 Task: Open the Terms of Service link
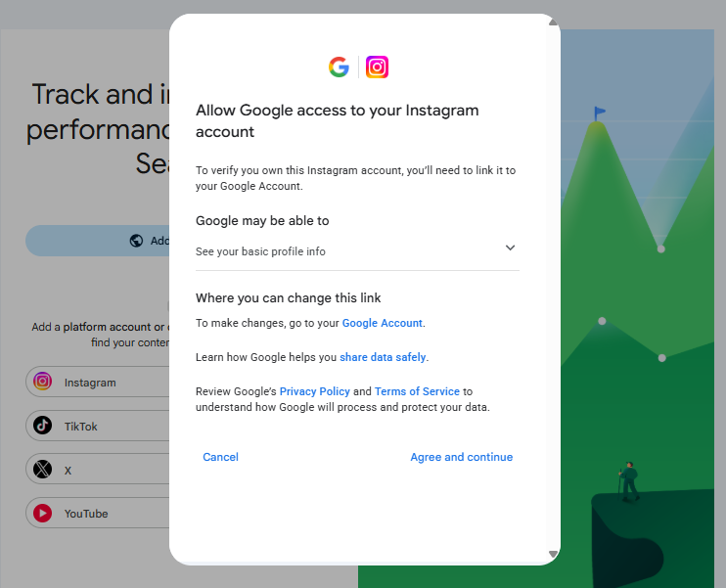417,391
